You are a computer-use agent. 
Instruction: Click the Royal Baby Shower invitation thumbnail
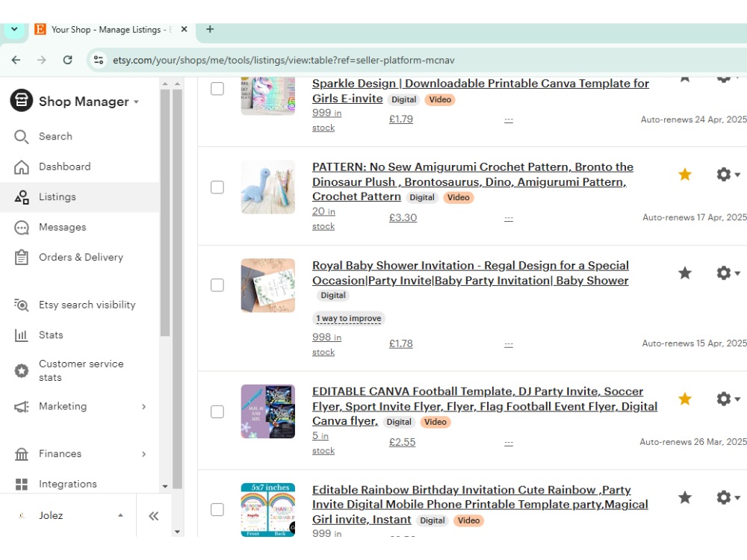[267, 285]
